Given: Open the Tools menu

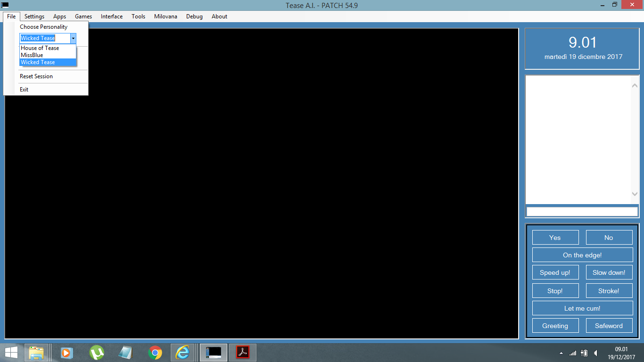Looking at the screenshot, I should click(x=139, y=16).
